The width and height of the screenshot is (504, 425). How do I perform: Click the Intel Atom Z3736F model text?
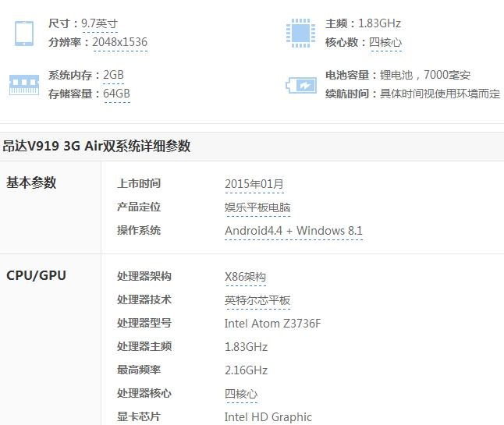pos(272,324)
